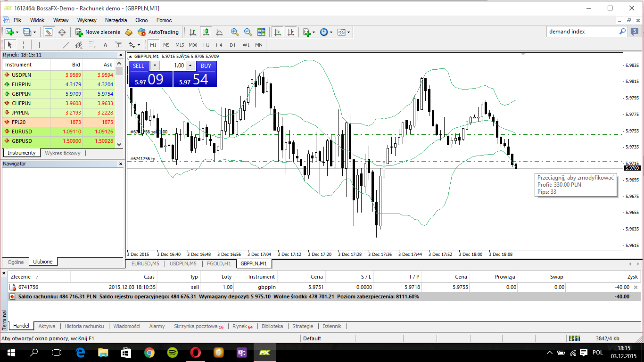Viewport: 644px width, 362px height.
Task: Select the cursor arrow tool
Action: [x=10, y=45]
